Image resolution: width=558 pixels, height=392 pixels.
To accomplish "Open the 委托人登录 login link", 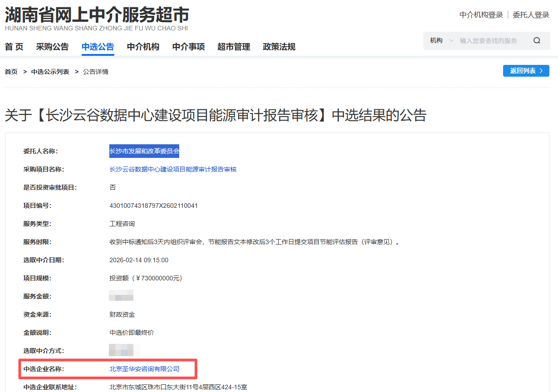I will click(531, 15).
